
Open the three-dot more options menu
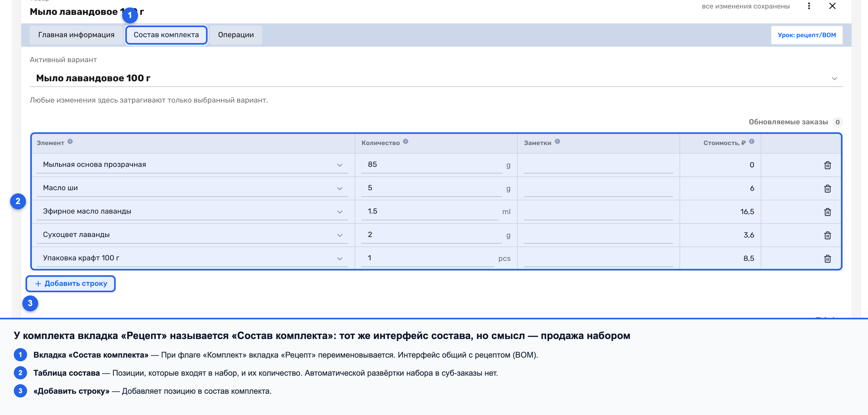[809, 6]
